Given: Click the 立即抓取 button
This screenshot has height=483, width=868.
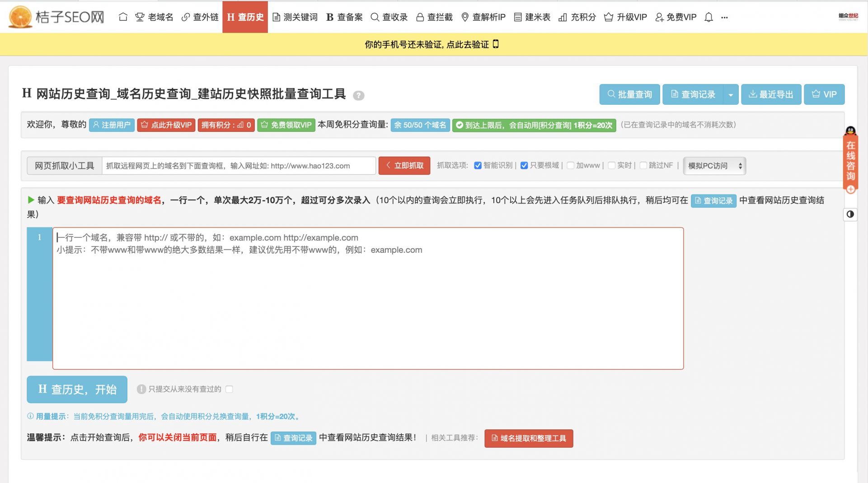Looking at the screenshot, I should [x=404, y=166].
